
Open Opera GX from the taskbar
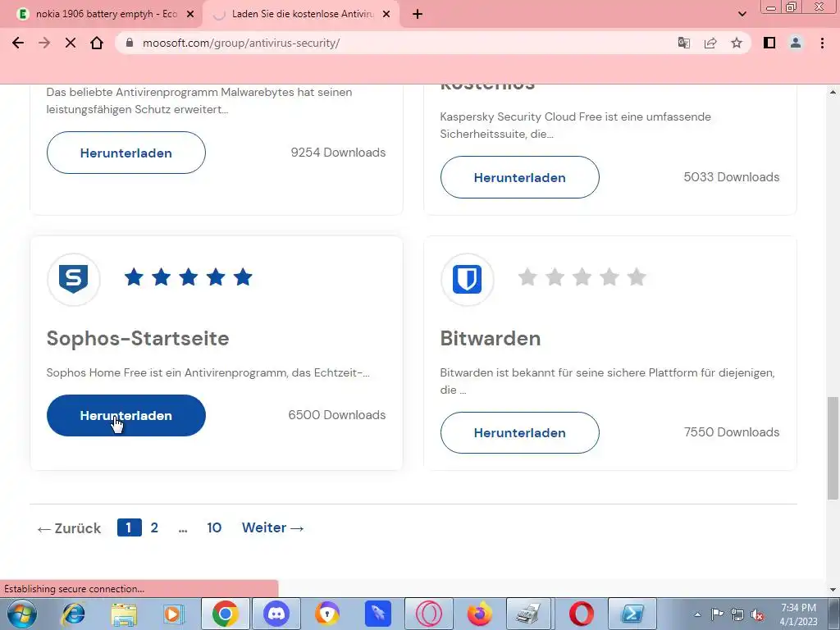tap(428, 614)
